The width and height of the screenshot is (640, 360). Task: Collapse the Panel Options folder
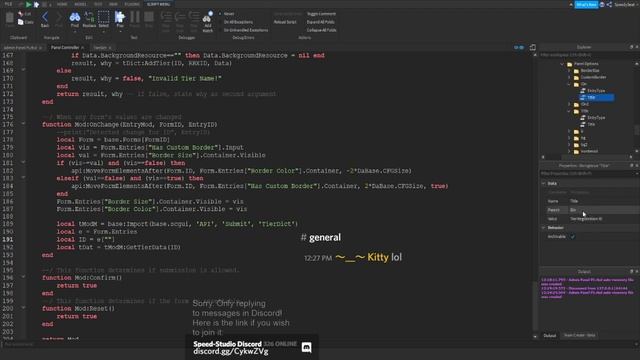[562, 64]
